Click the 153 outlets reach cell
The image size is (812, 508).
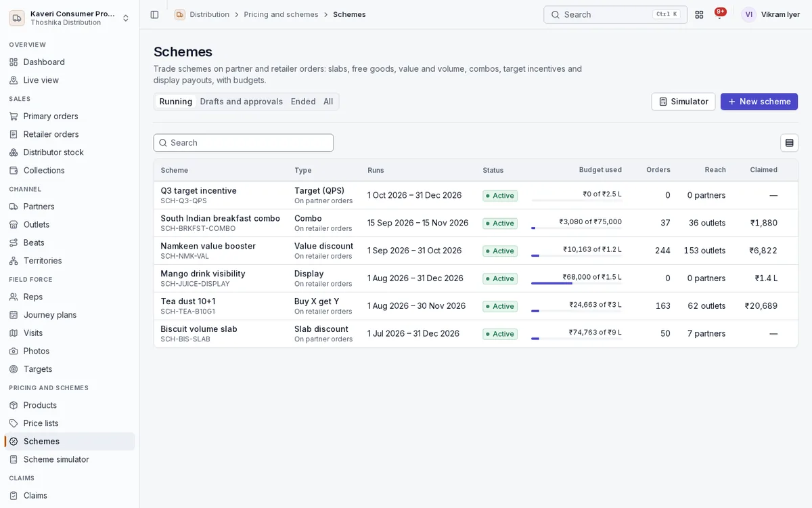point(704,251)
